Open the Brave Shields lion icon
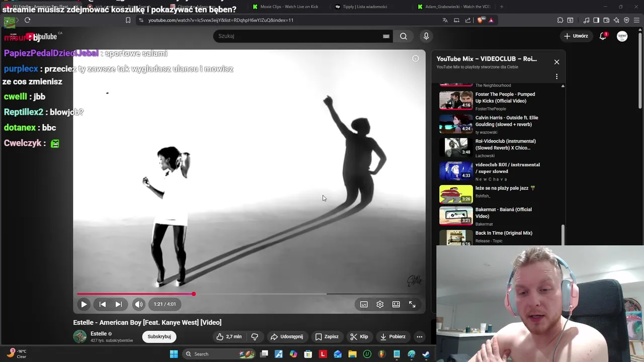644x362 pixels. point(480,20)
